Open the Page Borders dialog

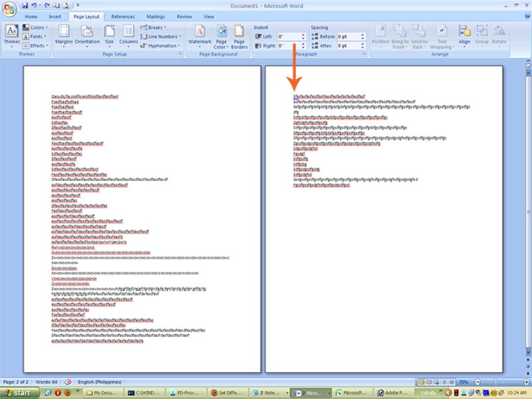tap(239, 38)
